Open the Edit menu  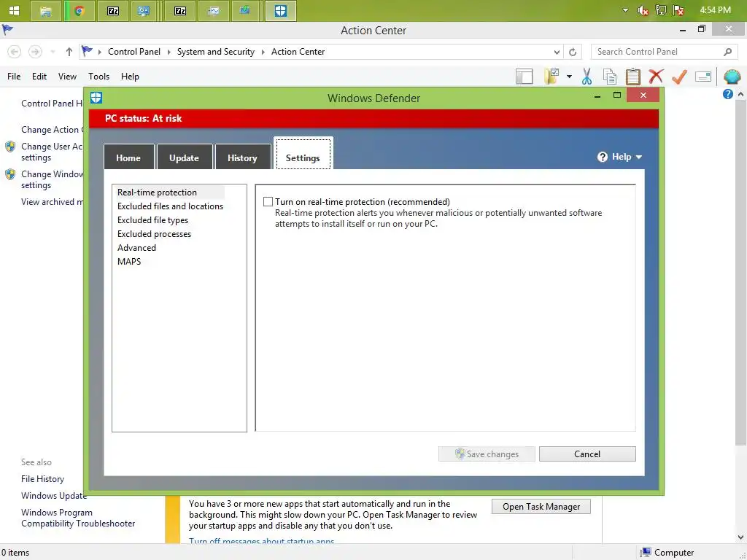[x=39, y=76]
